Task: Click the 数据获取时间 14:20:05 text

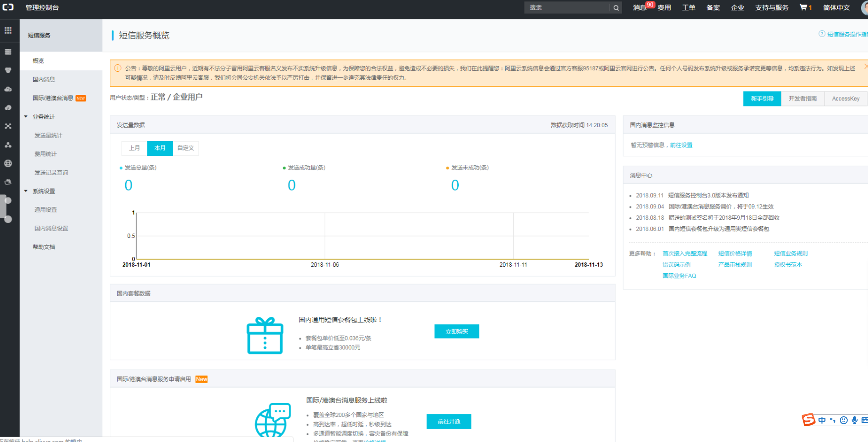Action: [579, 125]
